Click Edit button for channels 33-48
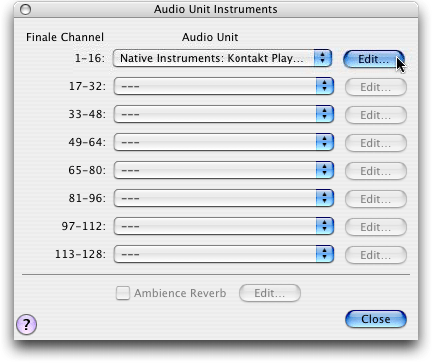Image resolution: width=432 pixels, height=363 pixels. [x=376, y=115]
